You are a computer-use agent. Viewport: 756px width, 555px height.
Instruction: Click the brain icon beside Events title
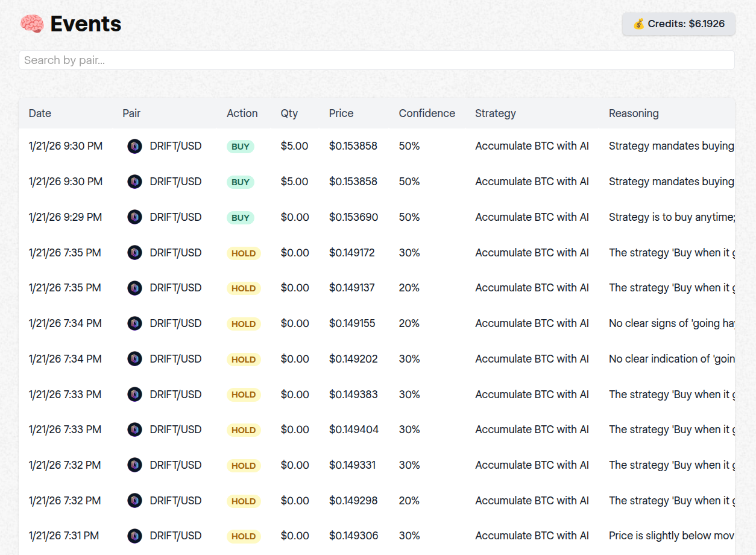(32, 24)
